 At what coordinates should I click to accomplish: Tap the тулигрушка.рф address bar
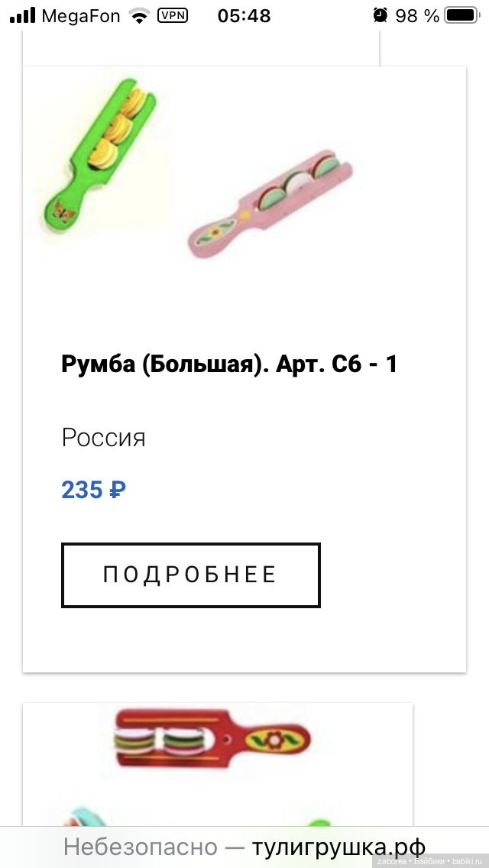tap(338, 847)
